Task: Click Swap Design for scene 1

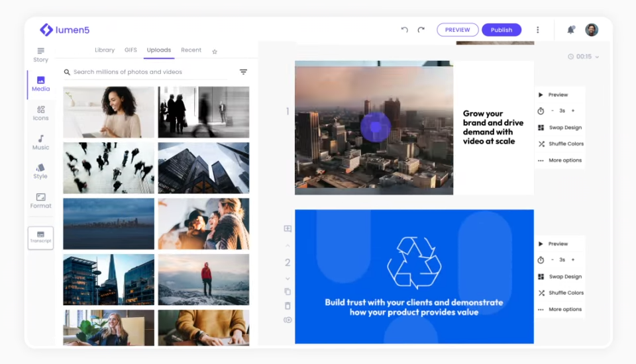Action: (560, 127)
